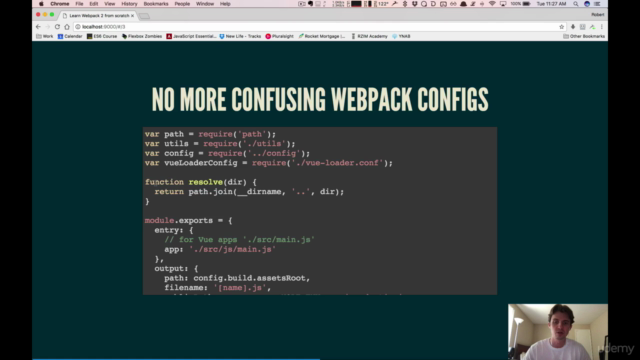Screen dimensions: 640x360
Task: Open the Flexbox Zombies bookmark
Action: pos(142,36)
